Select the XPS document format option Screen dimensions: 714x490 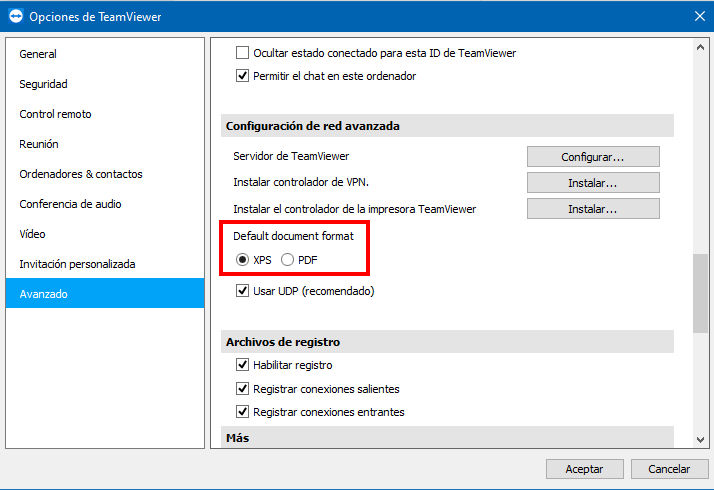click(x=242, y=260)
